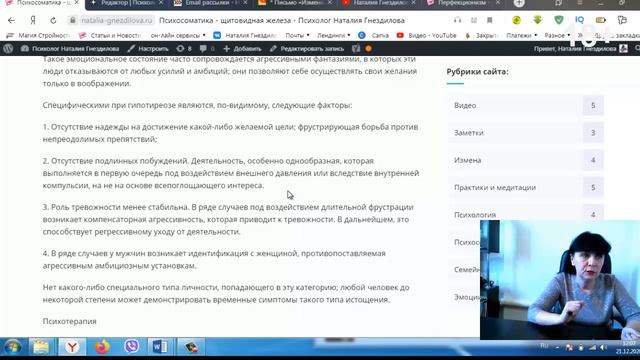Open the Магия Стройности bookmark
The image size is (640, 360).
tap(39, 36)
